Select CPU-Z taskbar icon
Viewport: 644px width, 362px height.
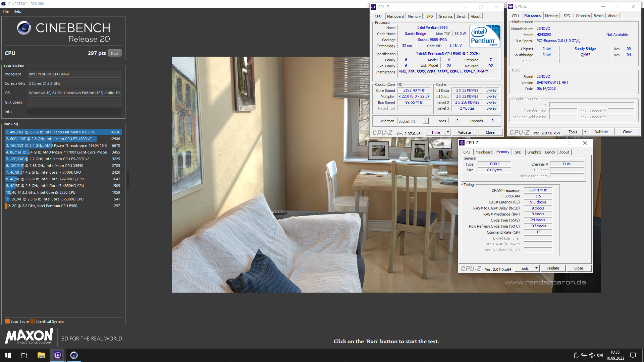58,355
